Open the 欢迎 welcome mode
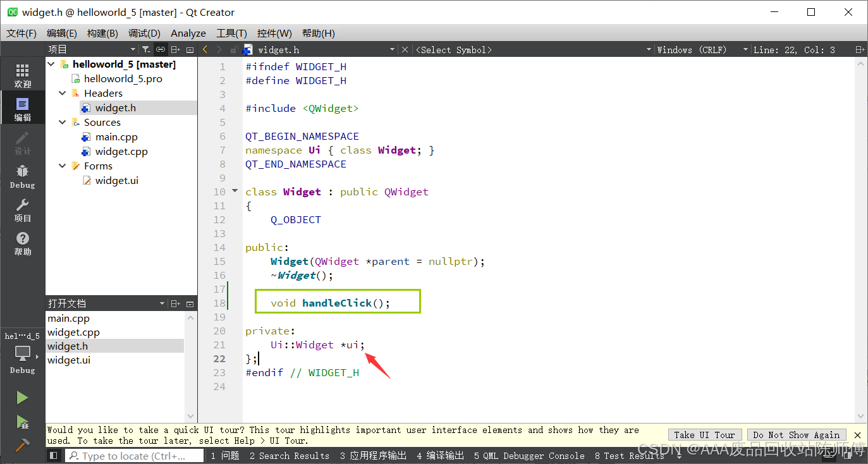 pos(22,75)
